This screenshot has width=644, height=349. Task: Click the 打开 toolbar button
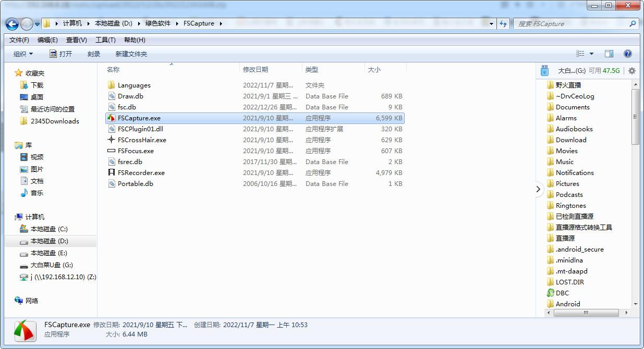point(61,54)
